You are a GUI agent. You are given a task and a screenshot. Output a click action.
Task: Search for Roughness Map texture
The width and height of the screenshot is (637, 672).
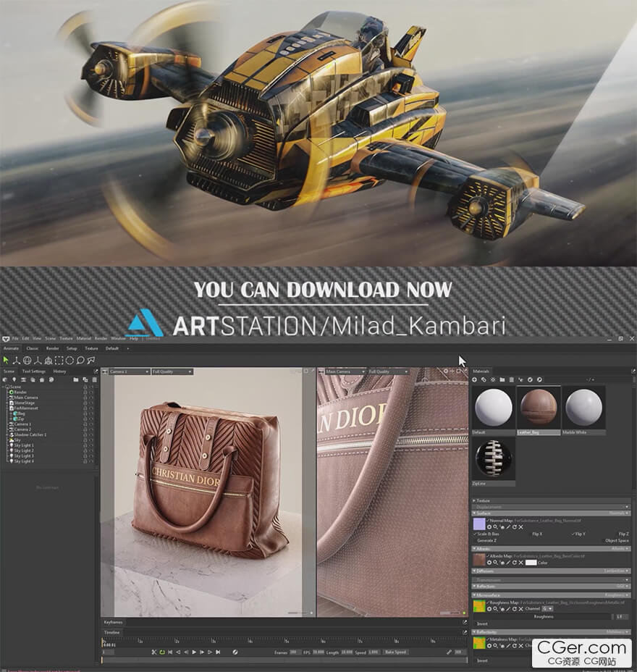pos(495,609)
